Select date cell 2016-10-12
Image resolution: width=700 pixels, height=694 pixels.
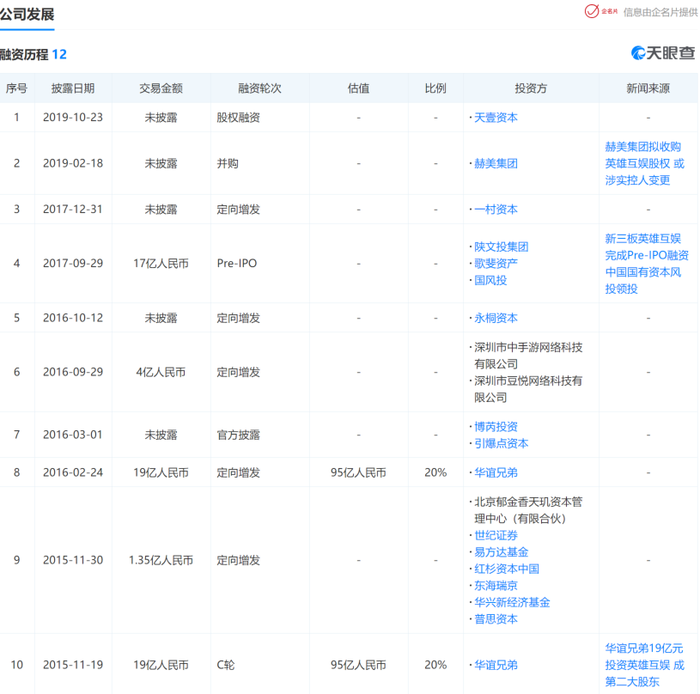point(73,318)
